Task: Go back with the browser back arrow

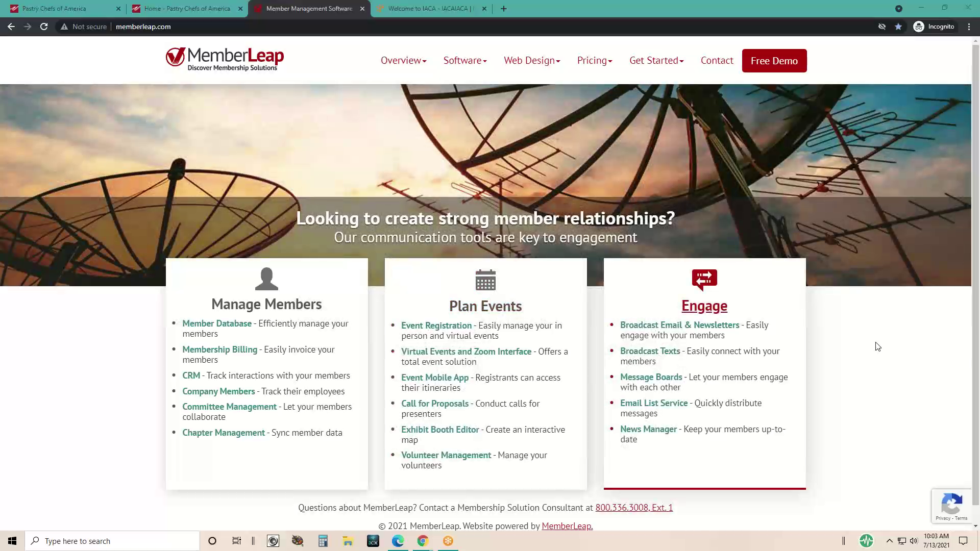Action: coord(11,27)
